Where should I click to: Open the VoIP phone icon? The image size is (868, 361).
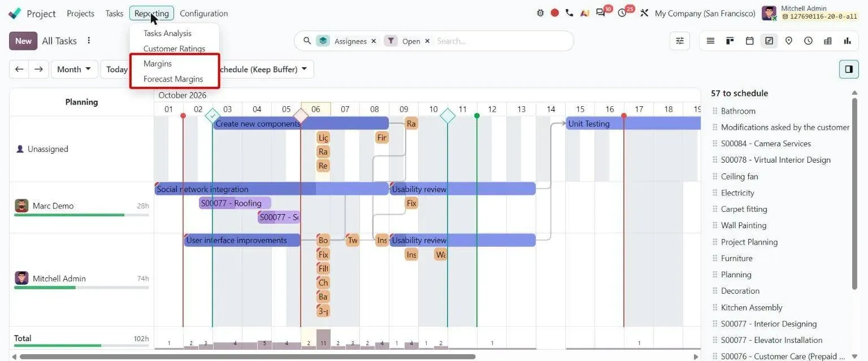[x=569, y=13]
